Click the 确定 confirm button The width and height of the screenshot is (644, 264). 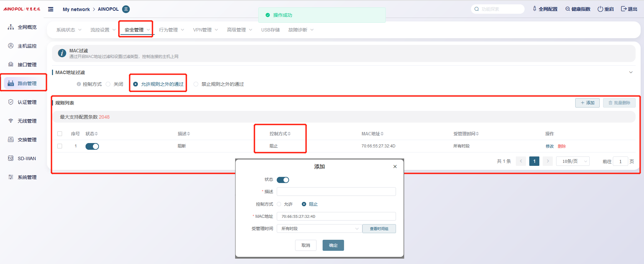point(333,245)
